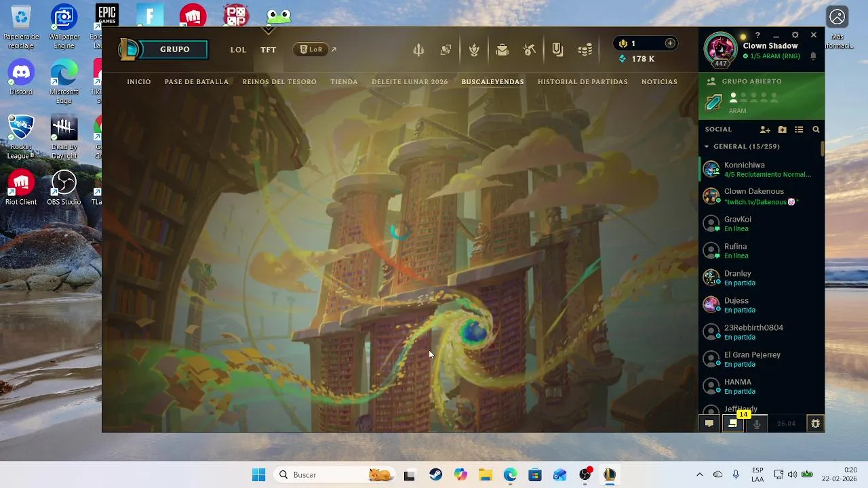The width and height of the screenshot is (868, 488).
Task: Select friend Dranley
Action: [762, 278]
